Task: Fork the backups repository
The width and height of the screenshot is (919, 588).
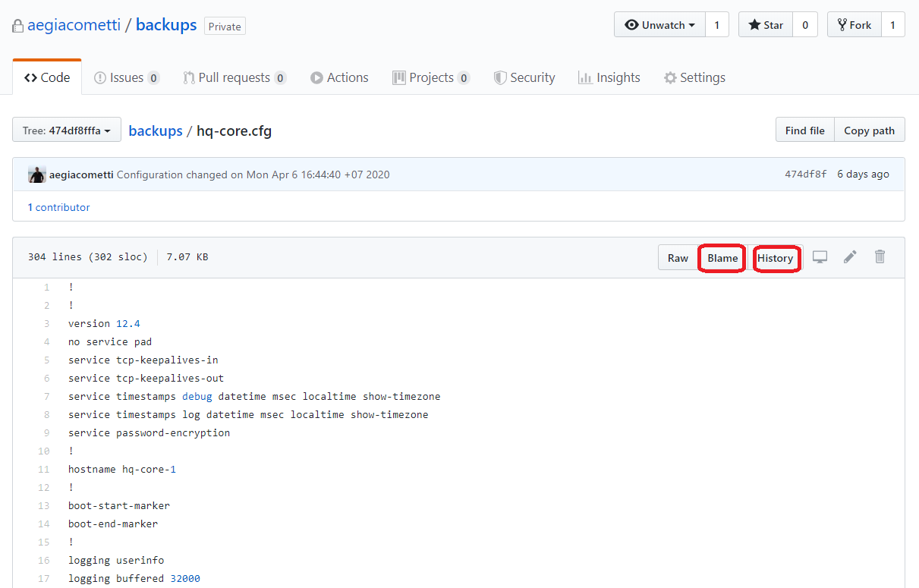Action: pyautogui.click(x=854, y=25)
